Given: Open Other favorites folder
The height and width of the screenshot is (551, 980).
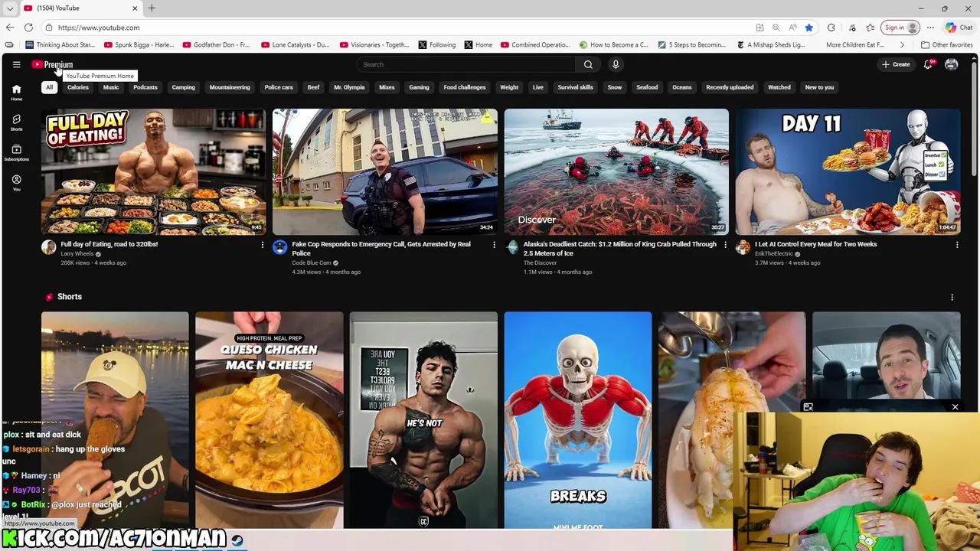Looking at the screenshot, I should pos(946,44).
